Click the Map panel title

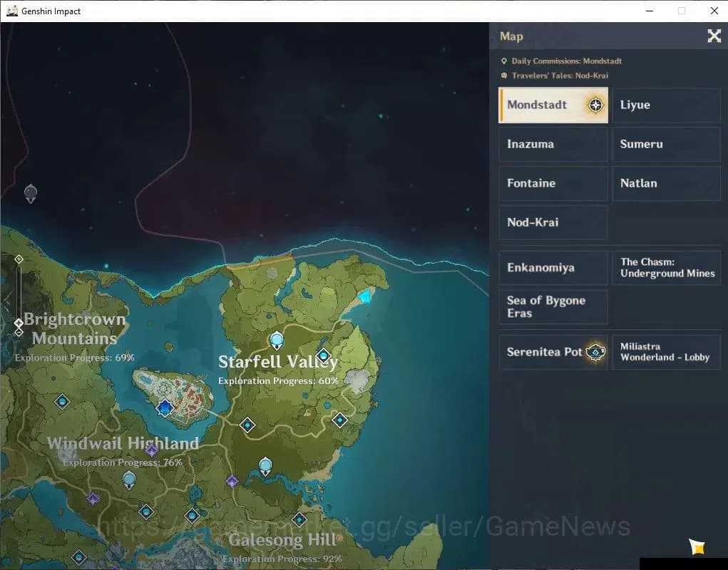pos(511,36)
